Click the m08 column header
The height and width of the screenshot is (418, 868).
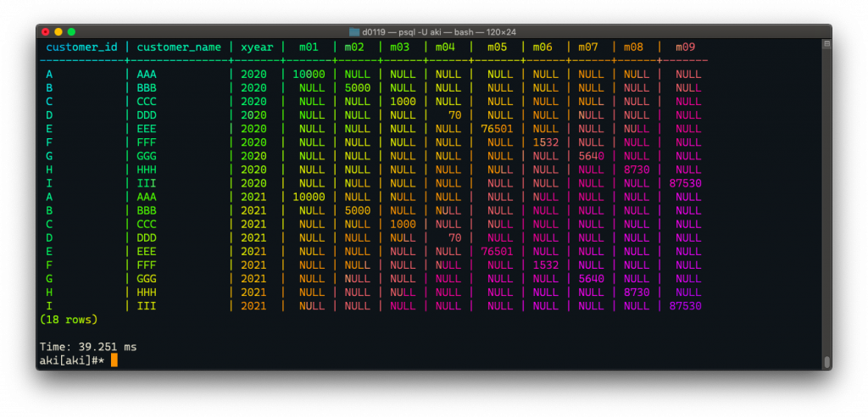pos(633,47)
